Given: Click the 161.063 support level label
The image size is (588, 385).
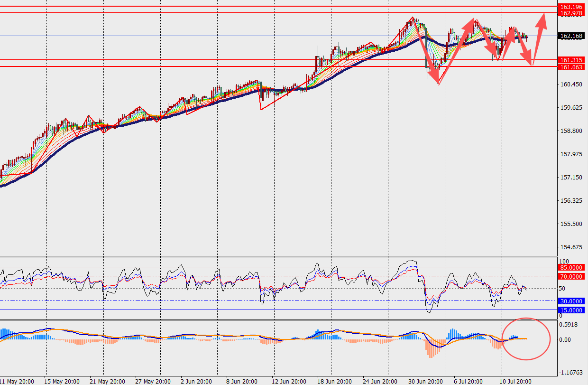Looking at the screenshot, I should point(571,67).
